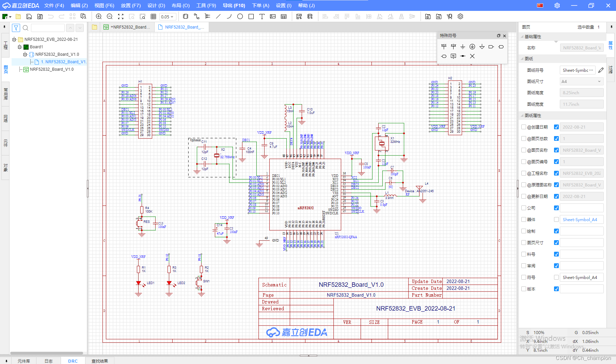The width and height of the screenshot is (616, 364).
Task: Click the 元件库 button at bottom left
Action: click(23, 361)
